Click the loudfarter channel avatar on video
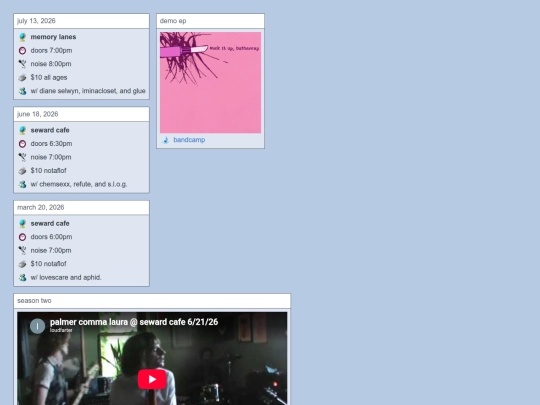Screen dimensions: 540x405 pyautogui.click(x=37, y=326)
